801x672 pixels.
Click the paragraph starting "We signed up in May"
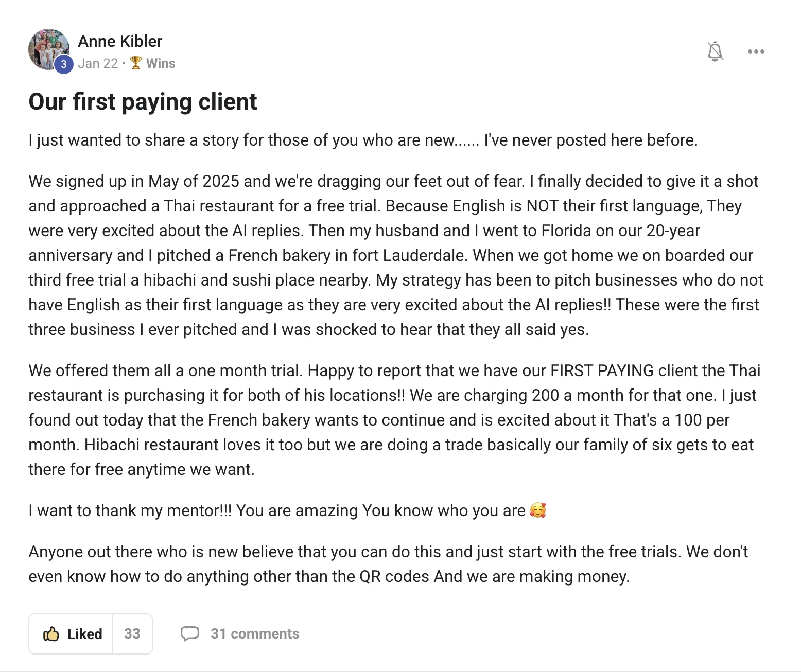click(396, 255)
